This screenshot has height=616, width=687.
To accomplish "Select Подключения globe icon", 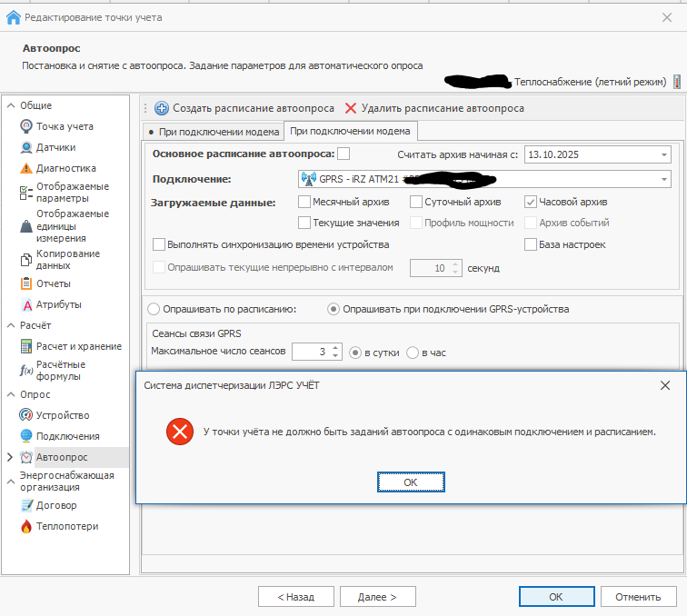I will (27, 436).
